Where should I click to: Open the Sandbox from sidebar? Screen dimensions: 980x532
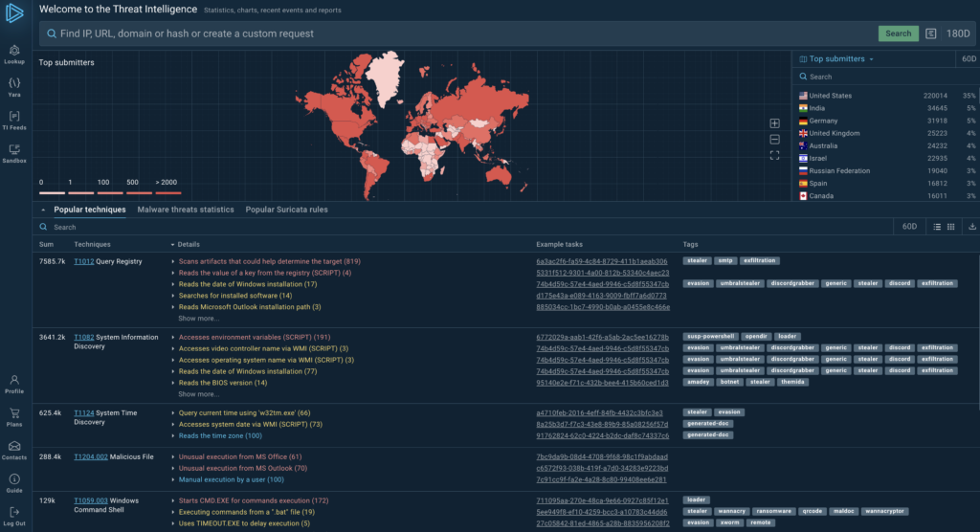(14, 153)
